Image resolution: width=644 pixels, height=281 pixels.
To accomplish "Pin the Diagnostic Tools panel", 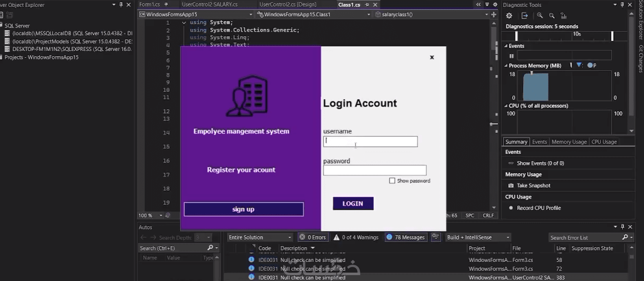I will tap(622, 5).
